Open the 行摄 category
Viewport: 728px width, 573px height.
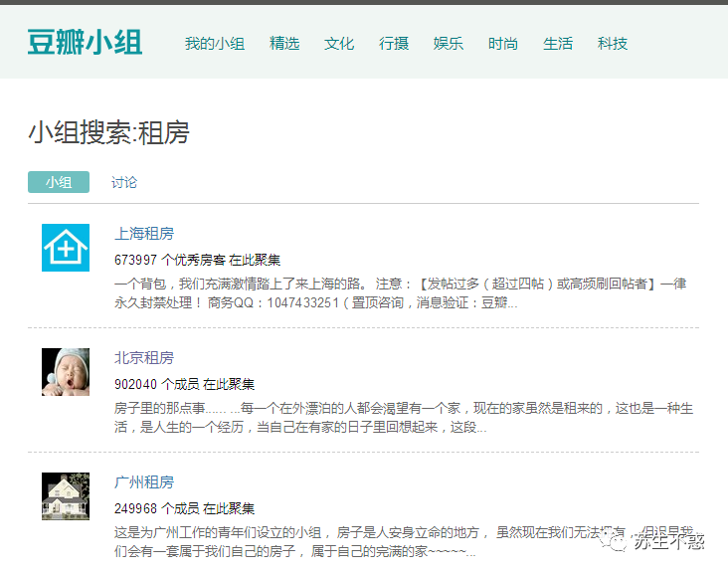(x=394, y=44)
